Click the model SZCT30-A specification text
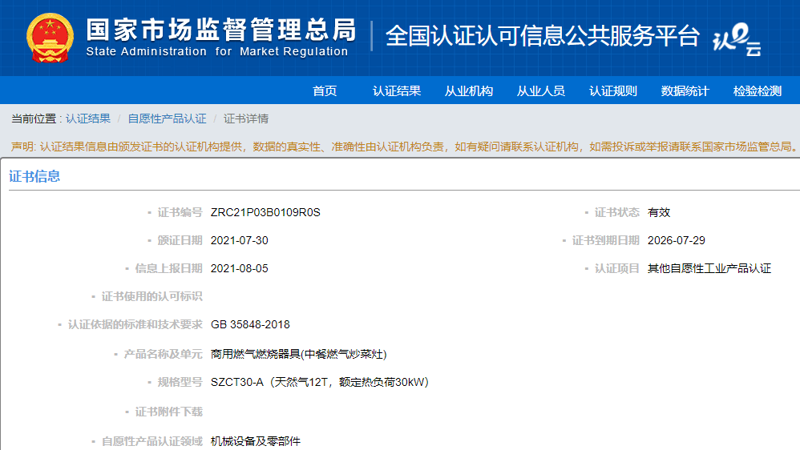Image resolution: width=800 pixels, height=450 pixels. pos(319,382)
